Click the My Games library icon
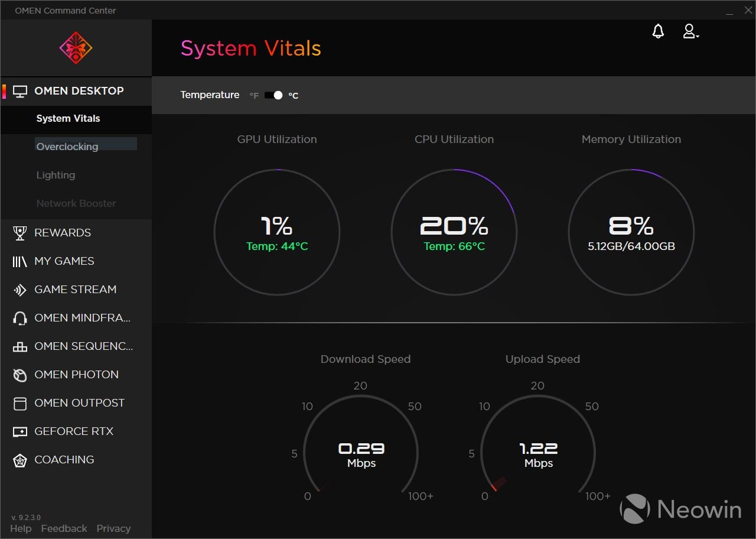 pyautogui.click(x=20, y=261)
